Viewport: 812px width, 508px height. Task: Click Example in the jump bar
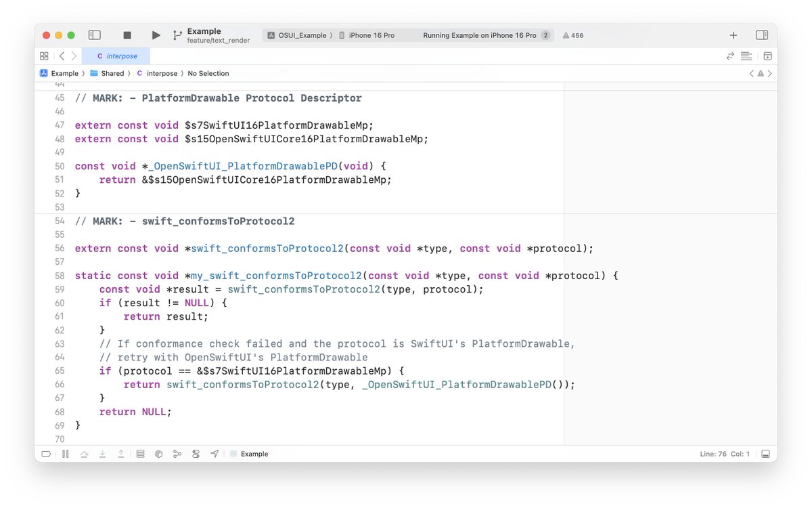coord(59,73)
